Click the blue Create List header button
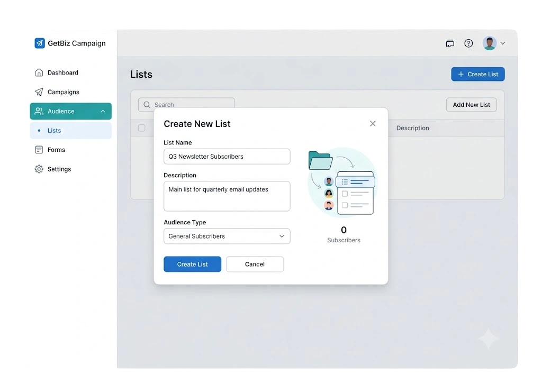Viewport: 542px width, 392px height. (478, 74)
